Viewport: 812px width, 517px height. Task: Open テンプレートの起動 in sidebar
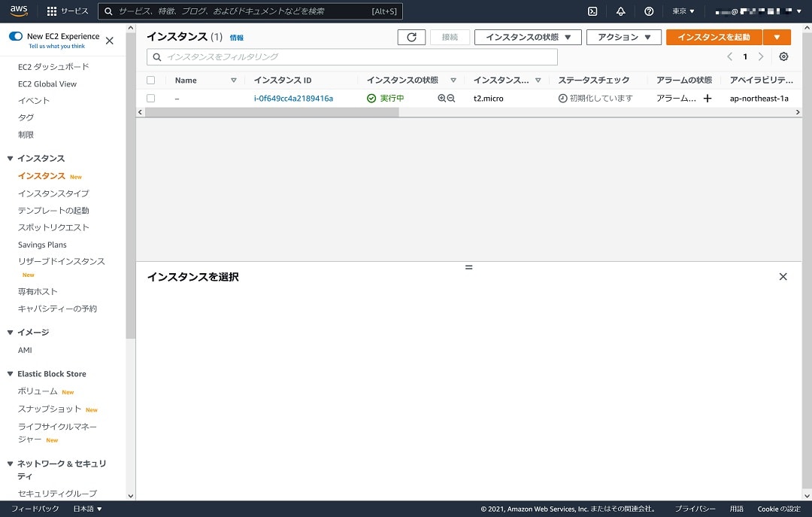click(x=53, y=210)
